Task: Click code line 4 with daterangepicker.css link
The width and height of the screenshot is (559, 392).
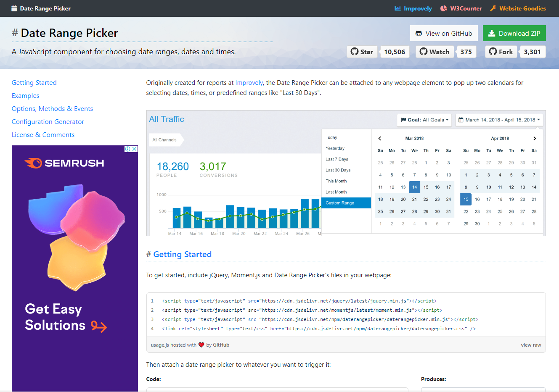Action: point(318,329)
